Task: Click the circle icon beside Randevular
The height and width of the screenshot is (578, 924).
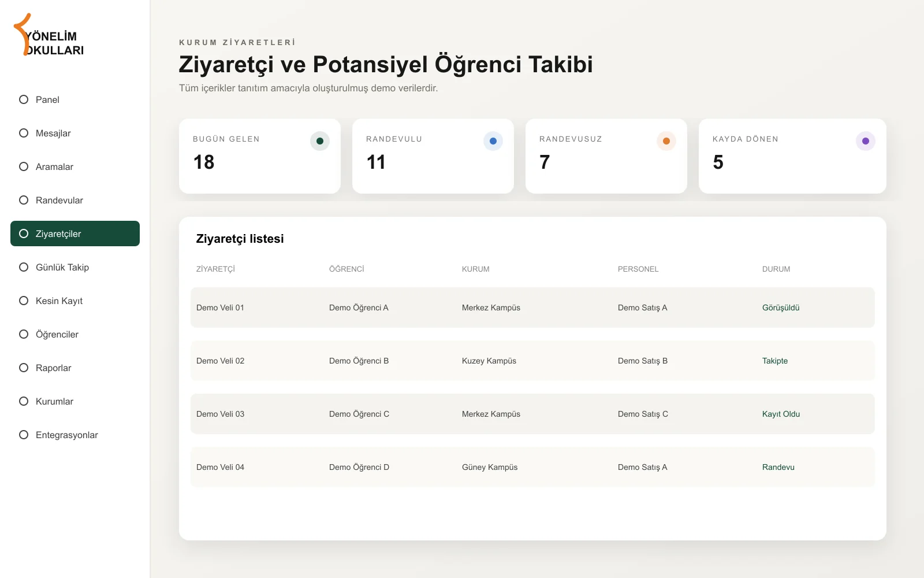Action: (24, 200)
